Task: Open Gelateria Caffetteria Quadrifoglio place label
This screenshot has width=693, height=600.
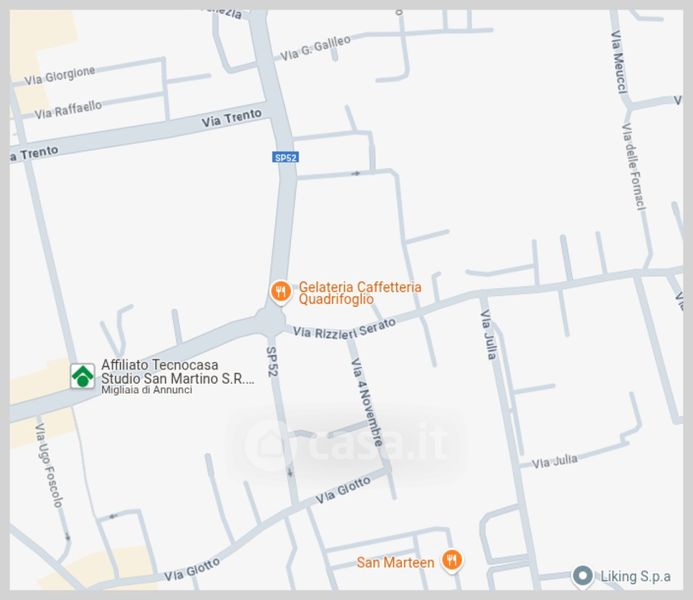Action: [360, 293]
